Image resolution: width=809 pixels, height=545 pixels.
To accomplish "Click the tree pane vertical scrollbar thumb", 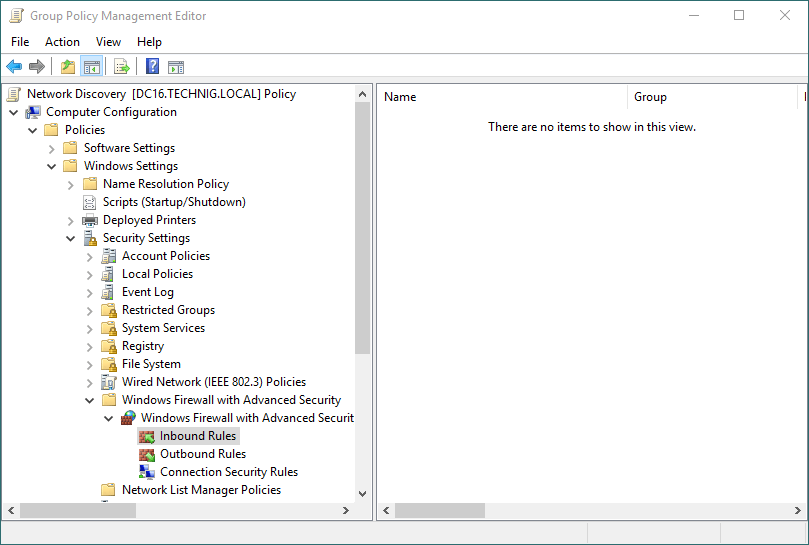I will (x=362, y=228).
